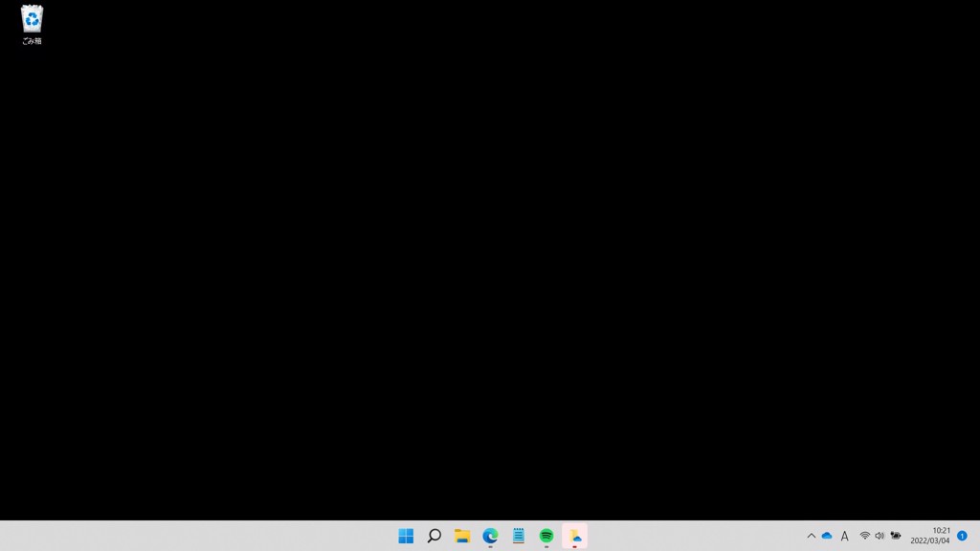Select the ごみ箱 recycle bin desktop icon

coord(32,19)
